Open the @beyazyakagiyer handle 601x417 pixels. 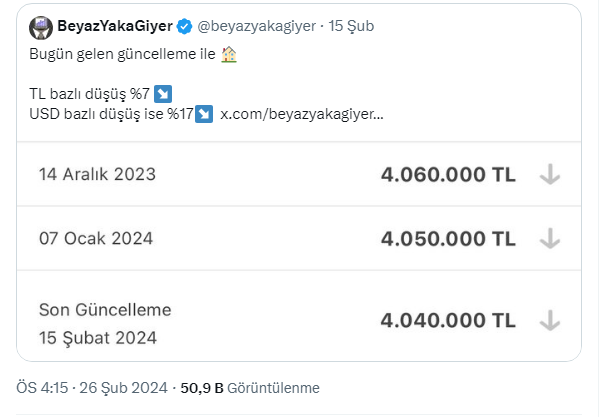pyautogui.click(x=262, y=27)
